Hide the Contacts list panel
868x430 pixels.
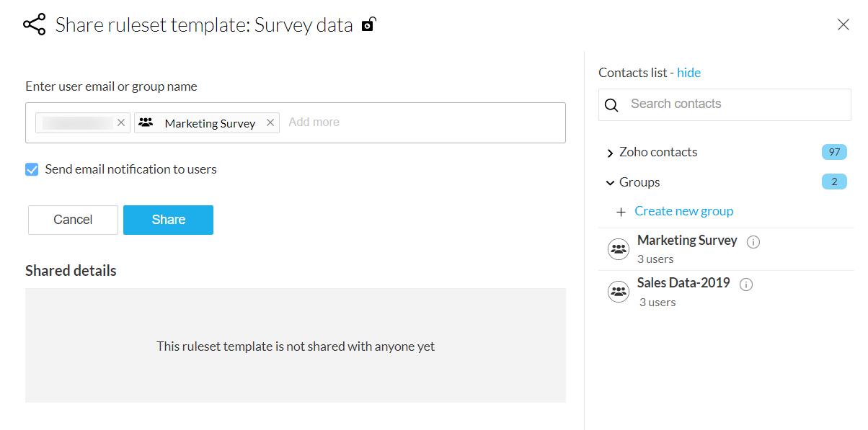pos(688,73)
